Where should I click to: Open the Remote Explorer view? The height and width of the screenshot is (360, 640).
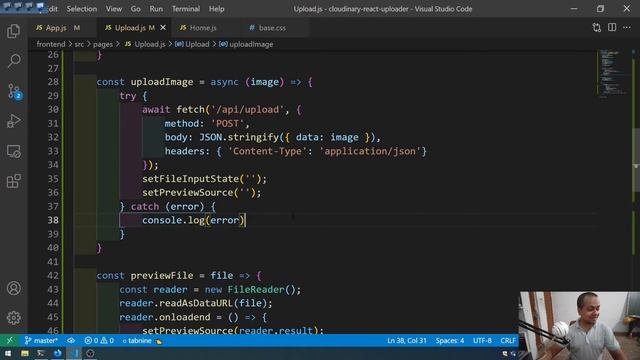tap(13, 151)
